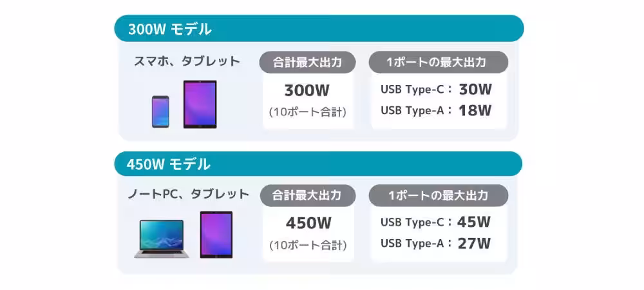Select the 300W モデル header bar
The width and height of the screenshot is (644, 290).
coord(319,29)
